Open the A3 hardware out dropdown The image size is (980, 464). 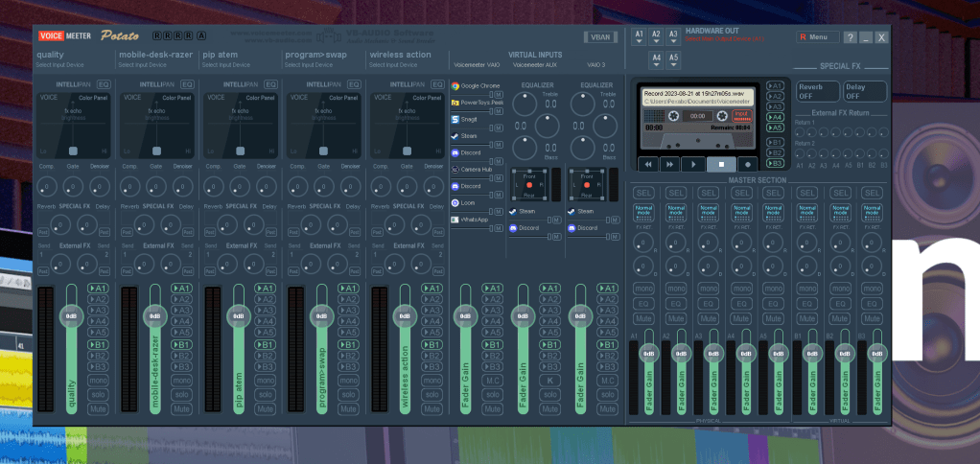coord(673,36)
